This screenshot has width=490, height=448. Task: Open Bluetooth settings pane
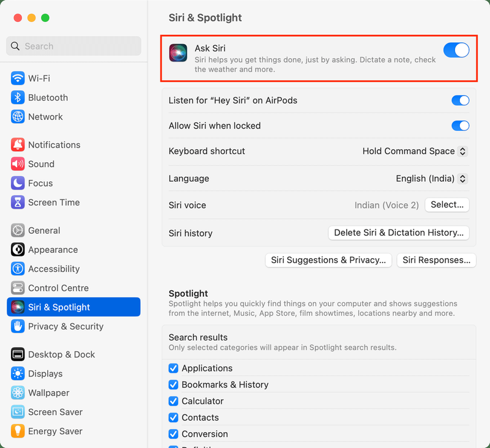coord(73,97)
